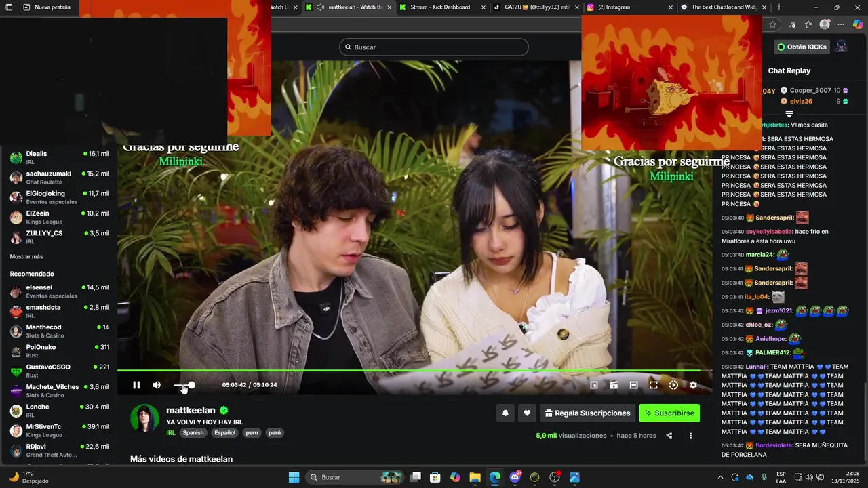
Task: Open Diealis channel in the sidebar
Action: point(59,157)
